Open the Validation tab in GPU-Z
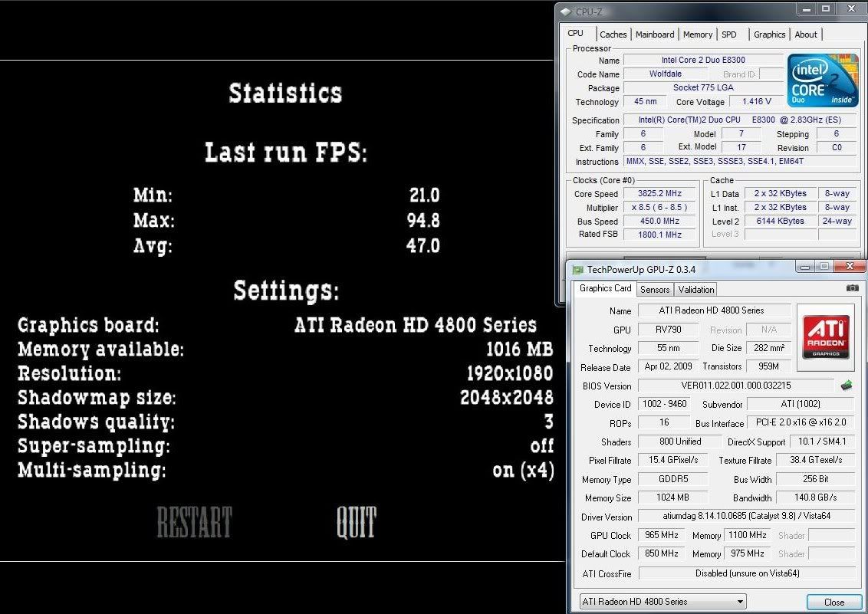Image resolution: width=868 pixels, height=614 pixels. point(695,289)
